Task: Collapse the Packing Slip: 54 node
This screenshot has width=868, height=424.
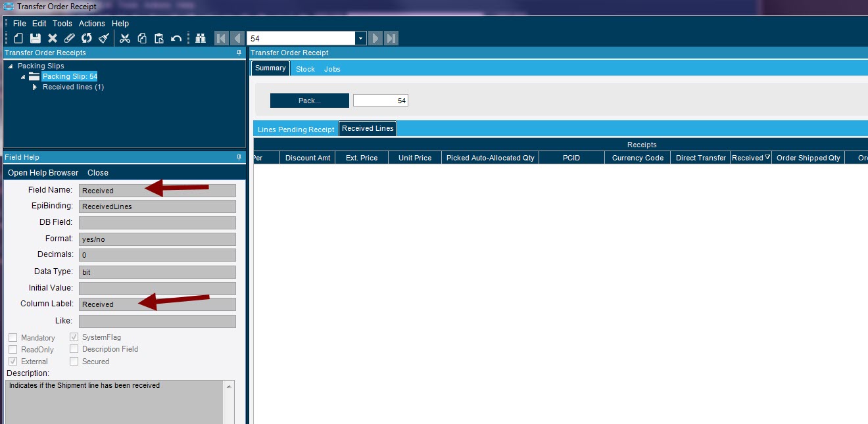Action: tap(23, 77)
